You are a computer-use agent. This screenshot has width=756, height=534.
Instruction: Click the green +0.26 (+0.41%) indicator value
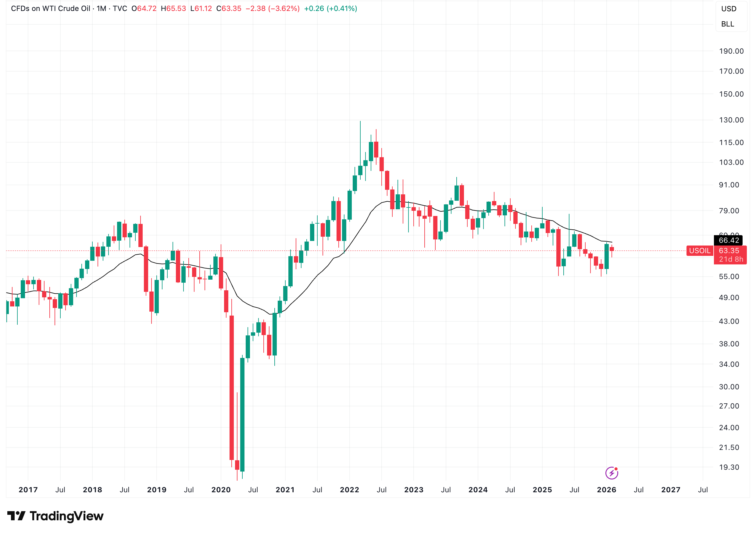pos(330,9)
